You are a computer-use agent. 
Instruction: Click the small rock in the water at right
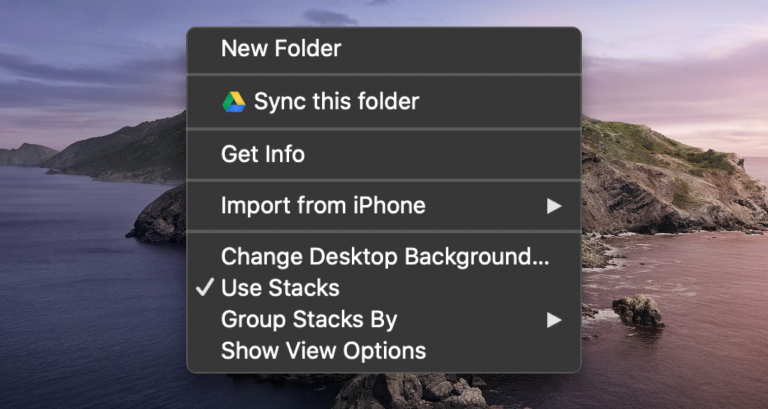[637, 309]
